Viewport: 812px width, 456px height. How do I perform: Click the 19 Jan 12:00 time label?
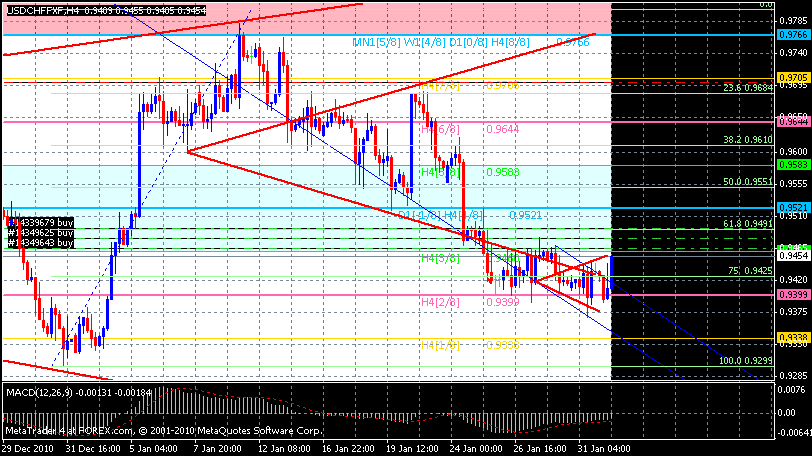coord(413,448)
